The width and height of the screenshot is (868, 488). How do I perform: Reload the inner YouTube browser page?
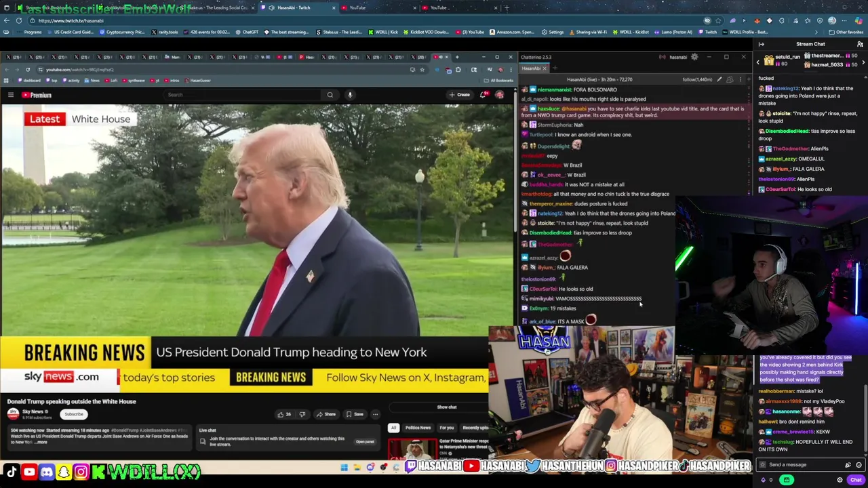28,70
